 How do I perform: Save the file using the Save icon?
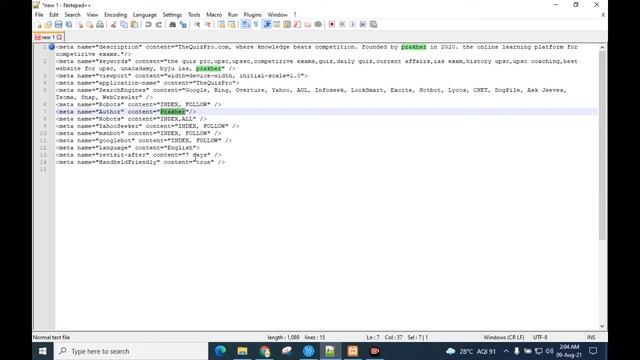(58, 24)
